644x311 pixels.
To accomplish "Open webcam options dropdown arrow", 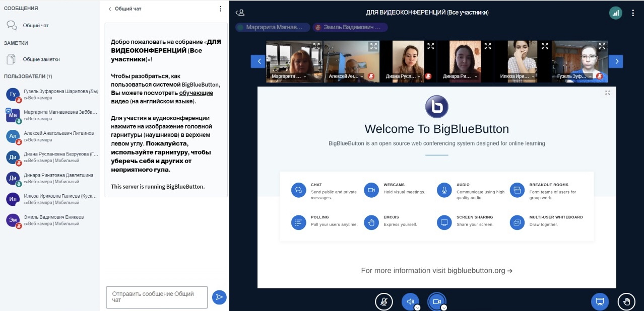I will [444, 307].
